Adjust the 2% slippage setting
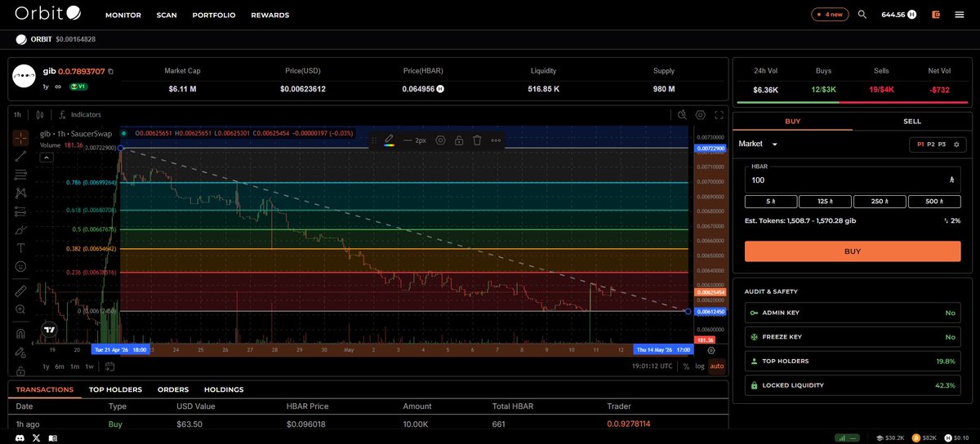This screenshot has height=444, width=980. point(951,220)
